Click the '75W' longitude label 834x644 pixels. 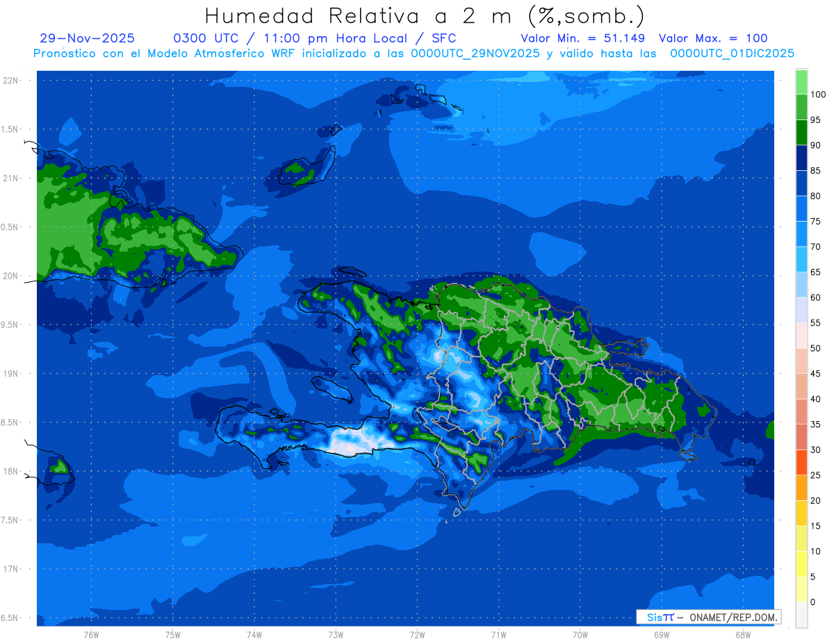[x=173, y=635]
